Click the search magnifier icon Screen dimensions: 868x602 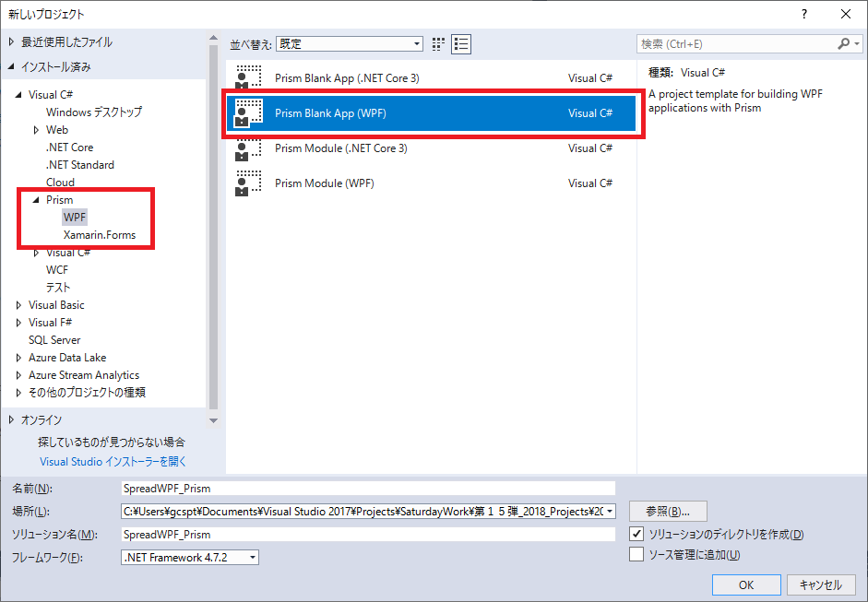(x=844, y=43)
